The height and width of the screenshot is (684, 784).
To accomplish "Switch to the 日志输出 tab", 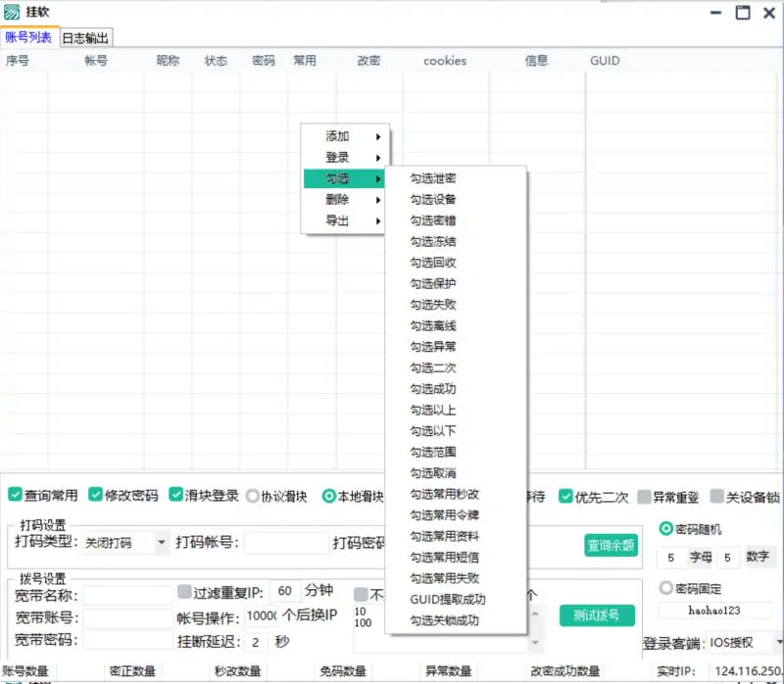I will [x=86, y=36].
